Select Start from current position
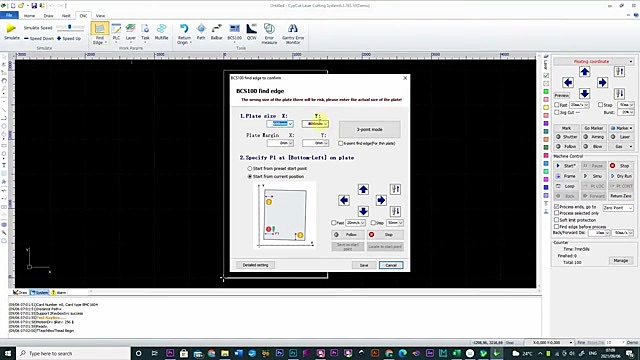640x360 pixels. [250, 177]
